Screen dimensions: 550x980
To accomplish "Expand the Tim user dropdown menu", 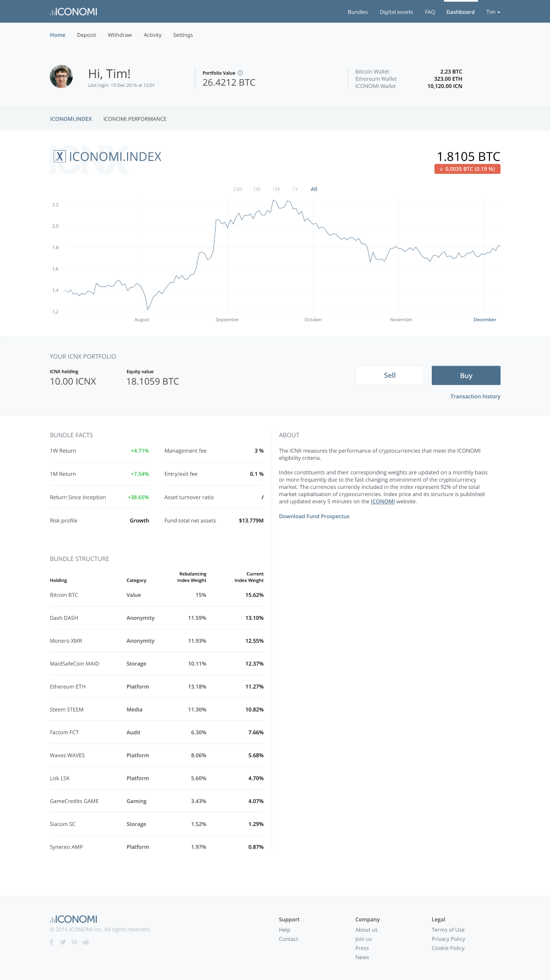I will (493, 12).
